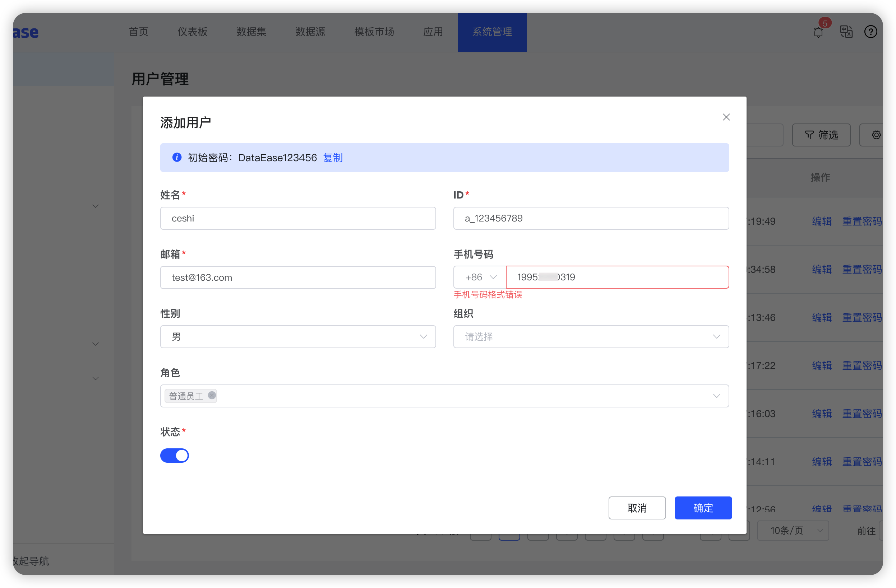This screenshot has height=588, width=896.
Task: Open the 数据集 tab
Action: (x=251, y=32)
